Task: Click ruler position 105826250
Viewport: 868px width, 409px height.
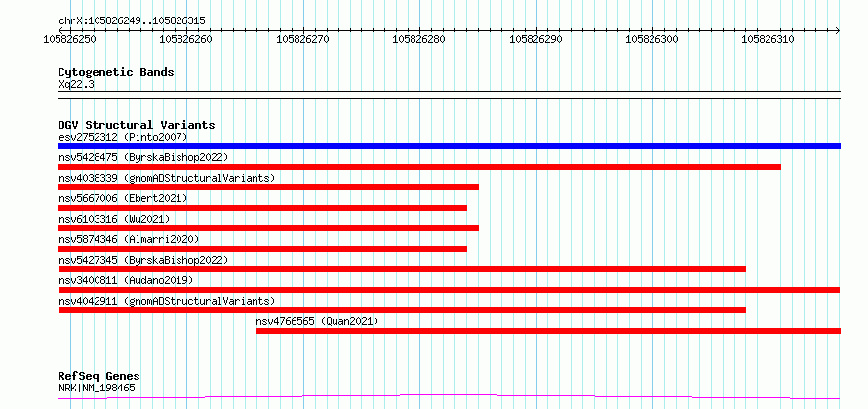Action: 70,39
